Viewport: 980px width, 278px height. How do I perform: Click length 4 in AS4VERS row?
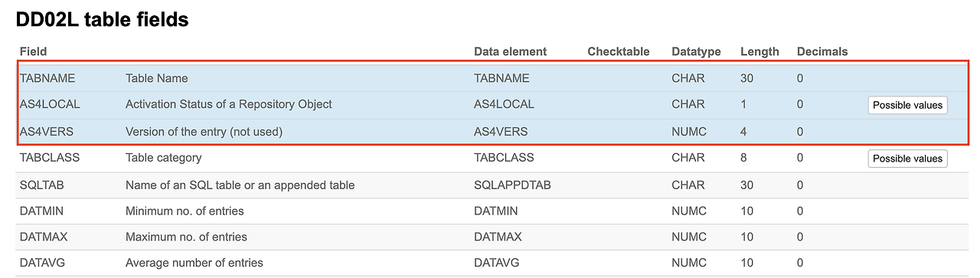tap(744, 132)
